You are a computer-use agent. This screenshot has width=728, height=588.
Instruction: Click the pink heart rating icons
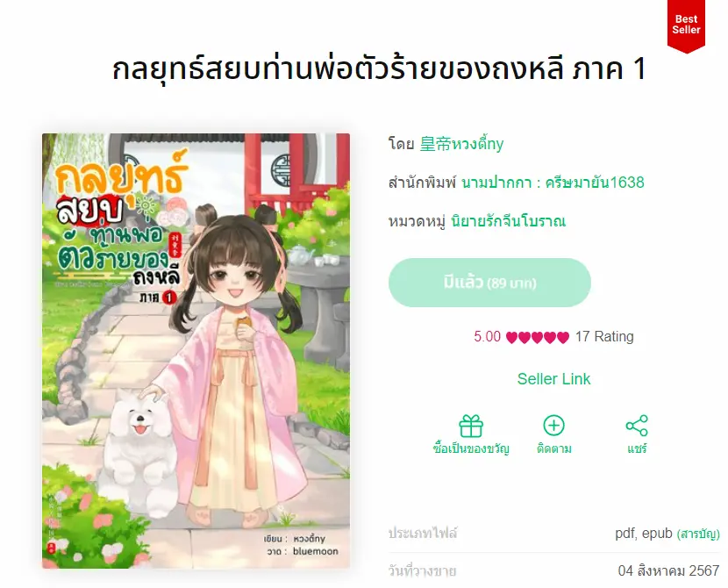(x=538, y=337)
